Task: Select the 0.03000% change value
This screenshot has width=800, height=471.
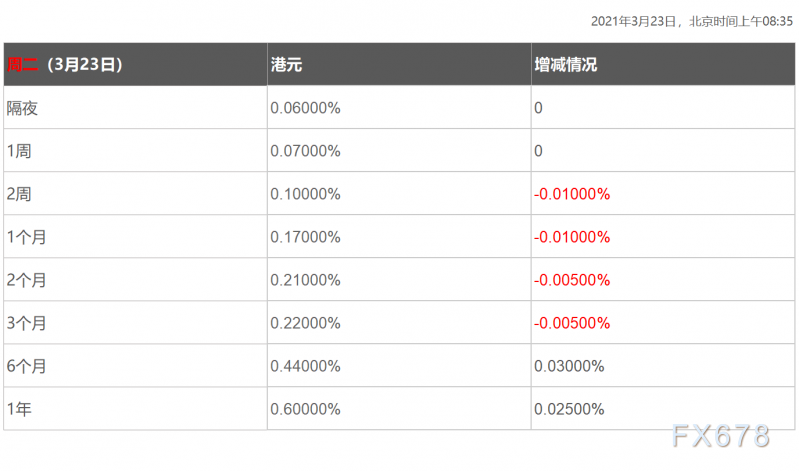Action: tap(569, 366)
